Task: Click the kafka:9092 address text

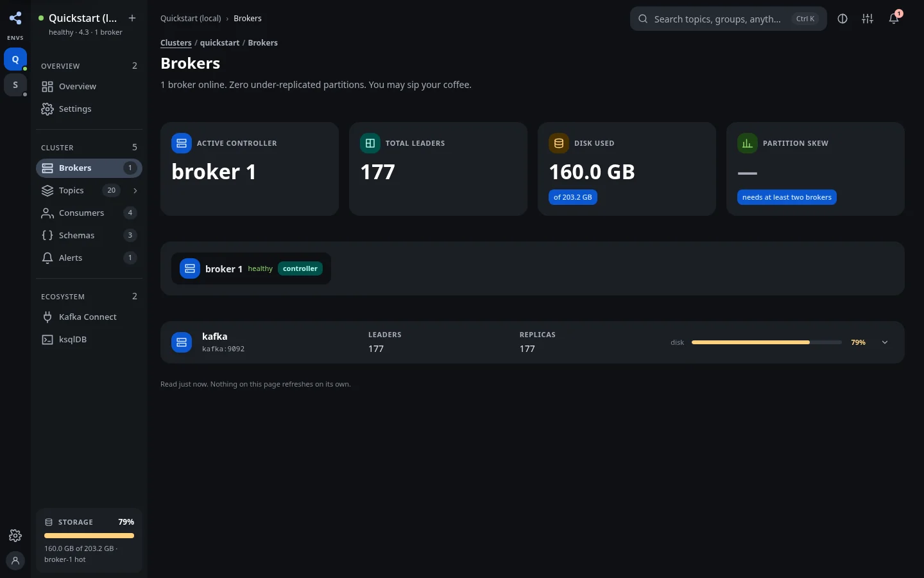Action: tap(223, 349)
